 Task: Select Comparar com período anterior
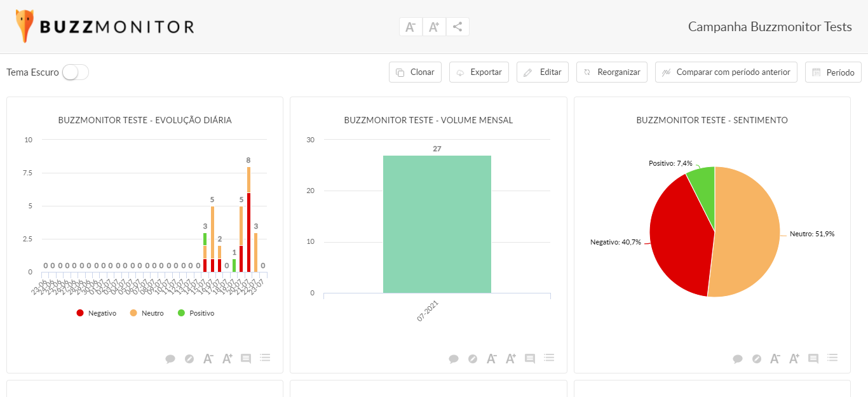tap(726, 72)
